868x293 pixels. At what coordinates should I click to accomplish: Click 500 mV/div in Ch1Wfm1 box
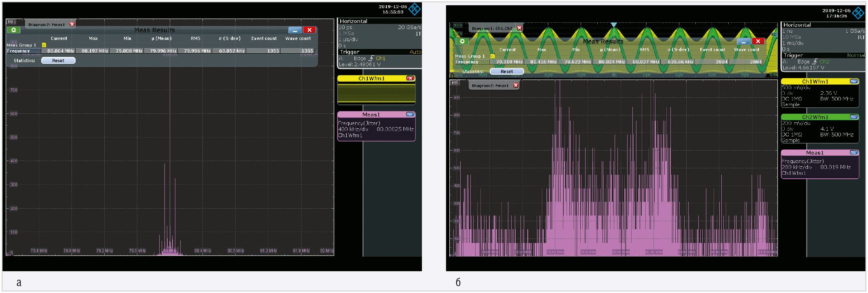pyautogui.click(x=796, y=88)
